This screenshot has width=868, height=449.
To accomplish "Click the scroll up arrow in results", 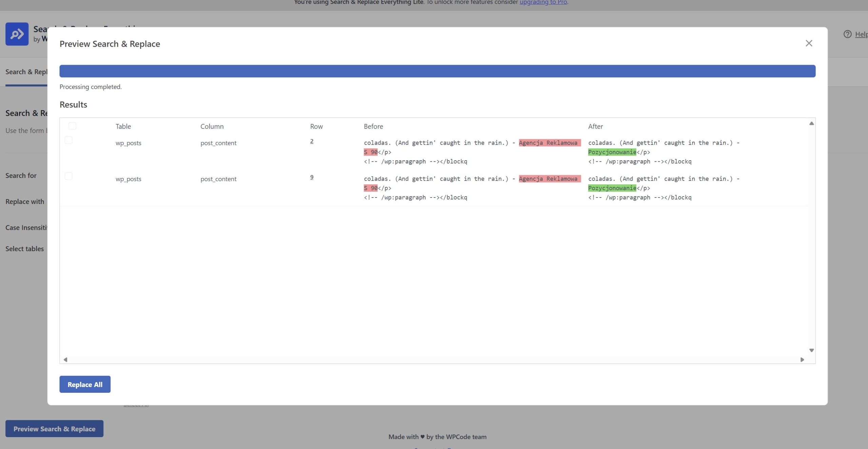I will [811, 123].
